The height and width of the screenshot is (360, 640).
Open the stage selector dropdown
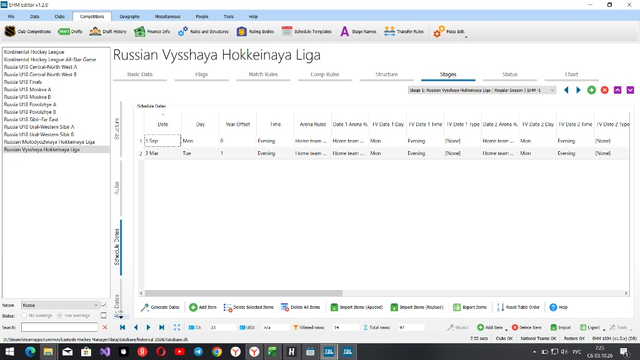pyautogui.click(x=482, y=90)
